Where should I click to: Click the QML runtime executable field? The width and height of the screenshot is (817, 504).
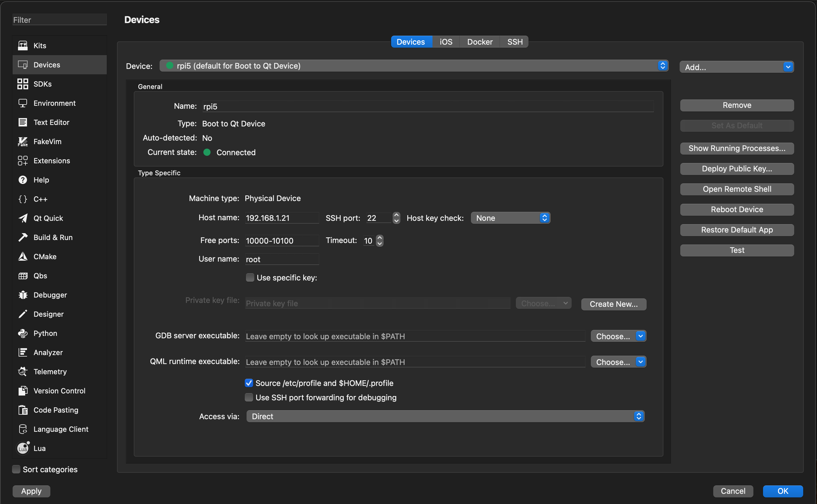415,362
